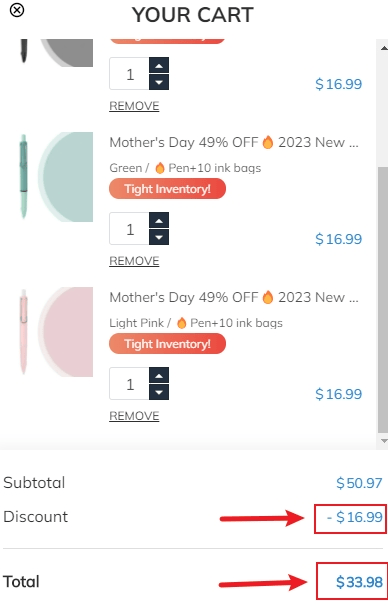Increase quantity of the Light Pink pen
Viewport: 388px width, 607px height.
coord(159,375)
